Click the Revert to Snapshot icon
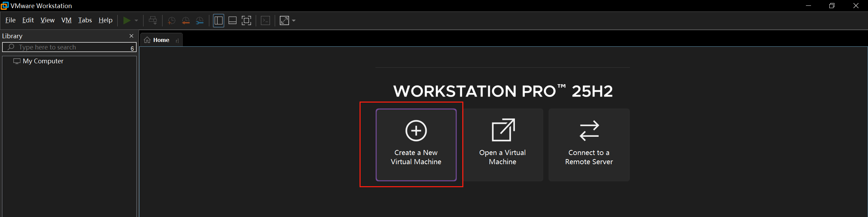Viewport: 868px width, 217px height. [186, 21]
